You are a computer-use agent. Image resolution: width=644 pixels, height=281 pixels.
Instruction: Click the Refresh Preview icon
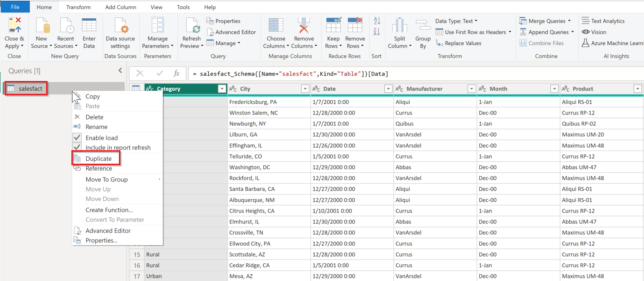[191, 25]
